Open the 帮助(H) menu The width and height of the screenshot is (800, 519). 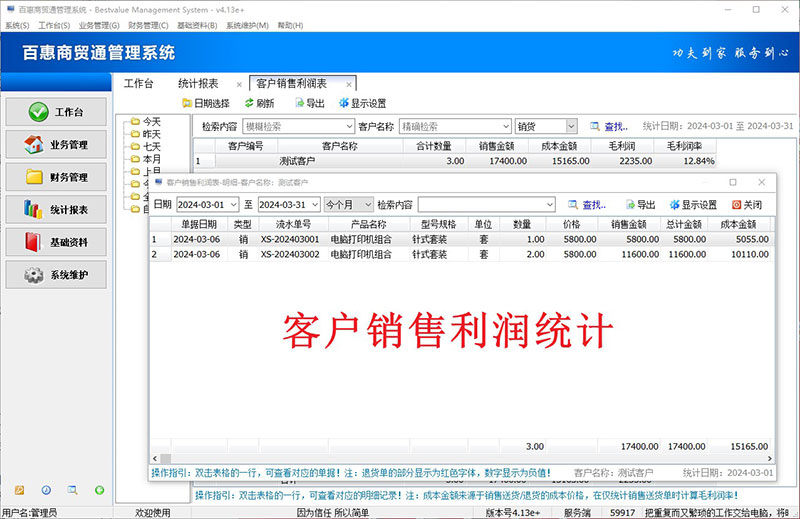pyautogui.click(x=290, y=26)
